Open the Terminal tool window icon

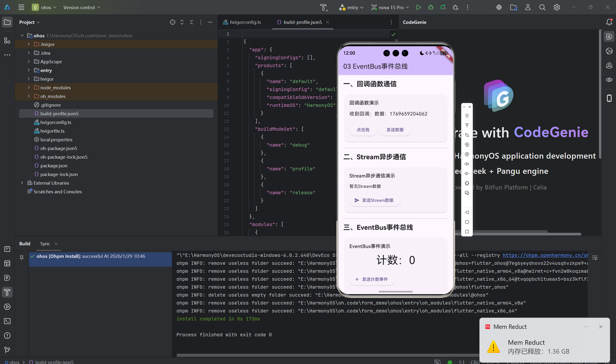click(7, 321)
